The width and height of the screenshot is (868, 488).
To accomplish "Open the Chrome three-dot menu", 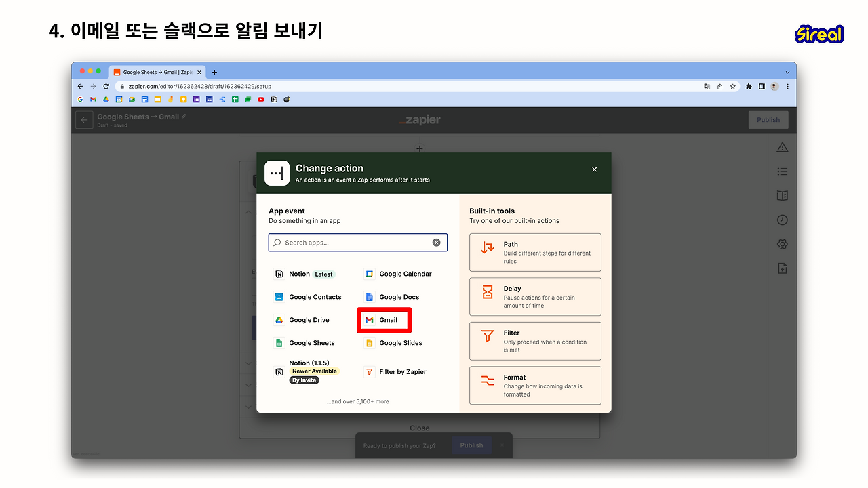I will pyautogui.click(x=787, y=87).
